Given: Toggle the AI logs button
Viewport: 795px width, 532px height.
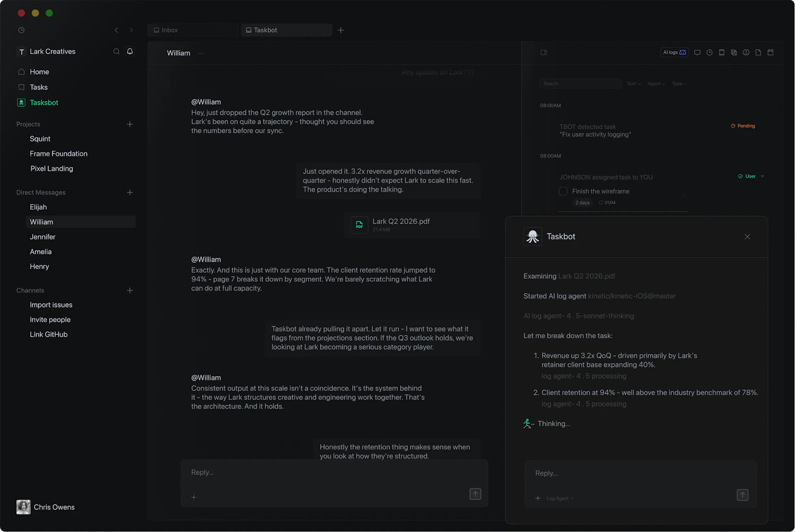Looking at the screenshot, I should [x=674, y=53].
